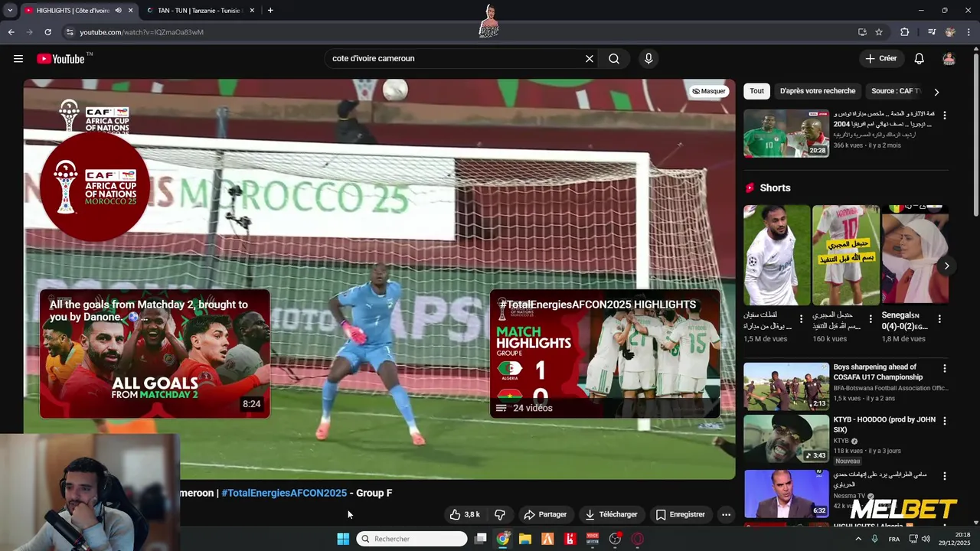Open the Windows Start menu
The image size is (980, 551).
(x=343, y=539)
